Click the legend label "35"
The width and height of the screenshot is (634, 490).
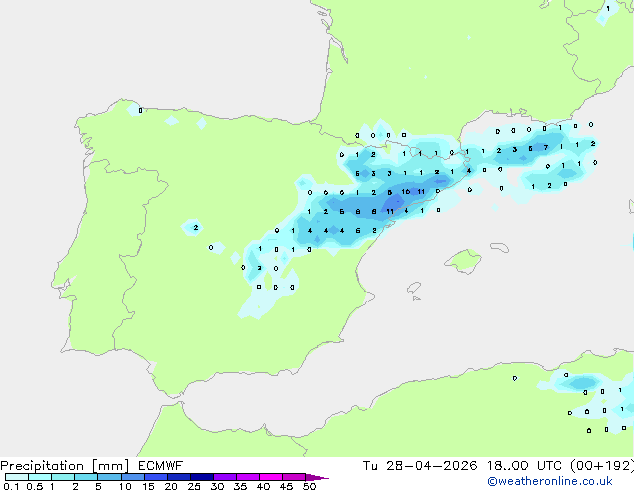[x=240, y=486]
